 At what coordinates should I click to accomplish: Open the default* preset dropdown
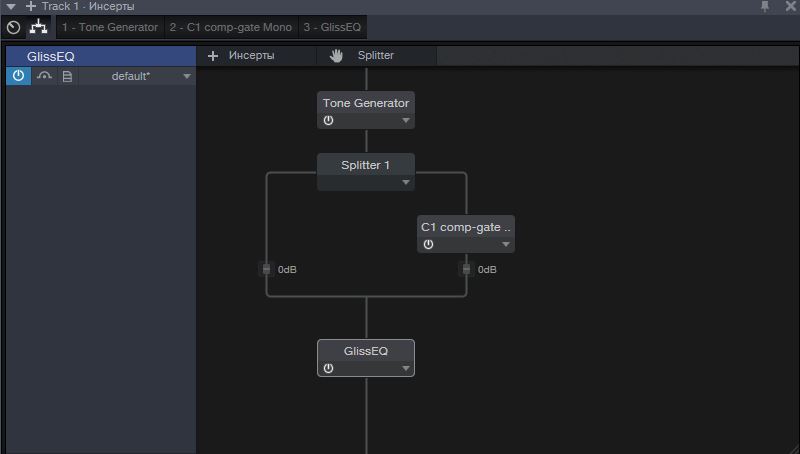coord(137,77)
